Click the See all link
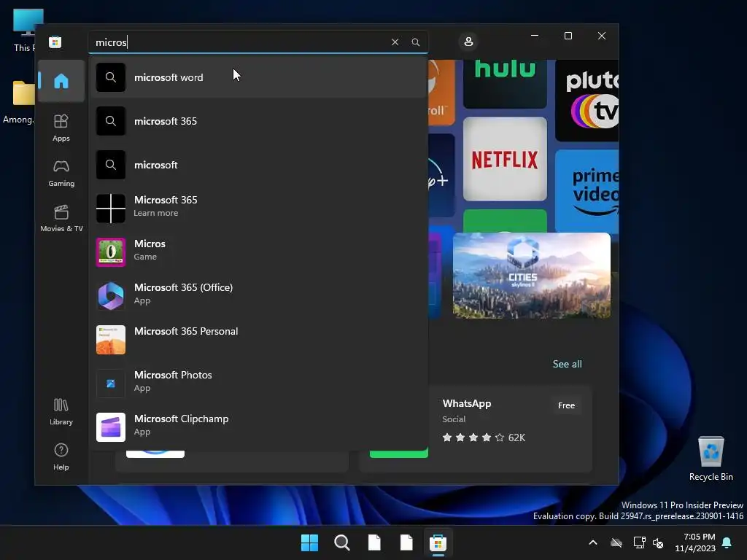This screenshot has width=747, height=560. [x=567, y=364]
